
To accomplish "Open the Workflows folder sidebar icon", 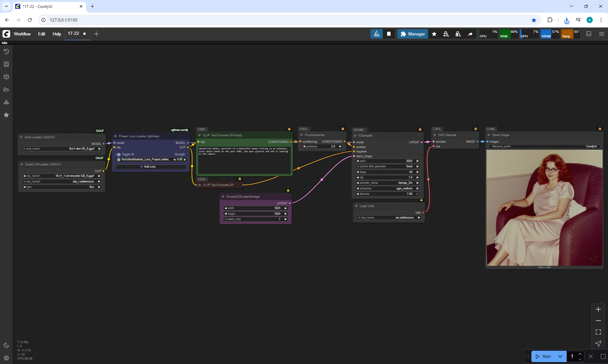I will point(6,89).
